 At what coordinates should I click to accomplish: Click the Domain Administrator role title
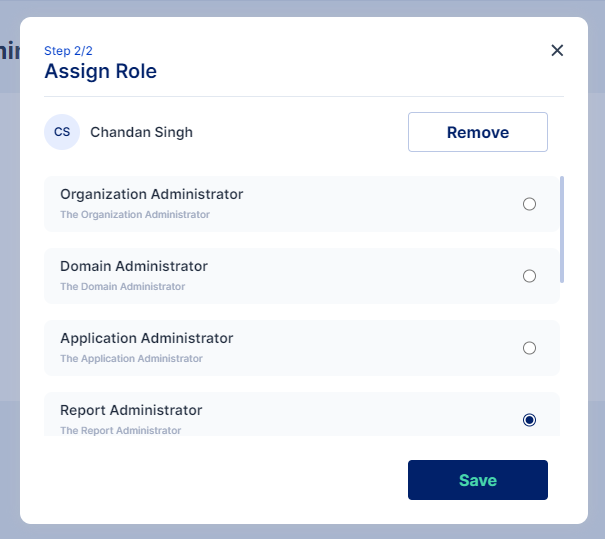click(134, 266)
